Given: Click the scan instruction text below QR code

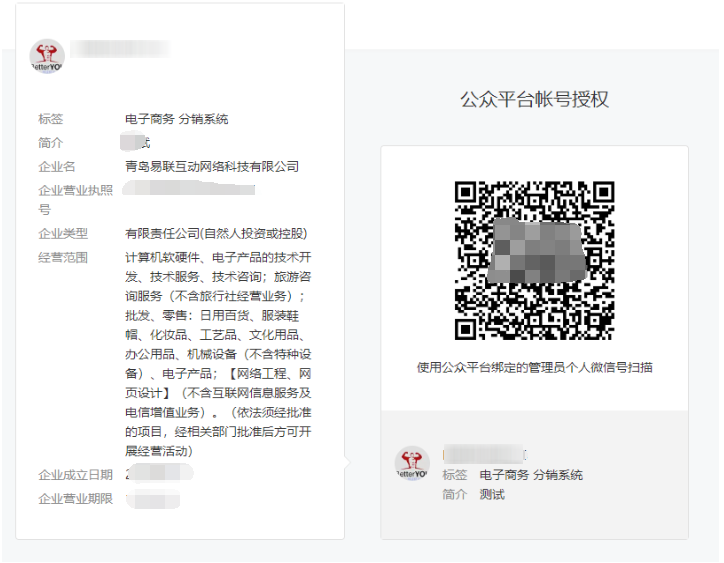Looking at the screenshot, I should click(534, 367).
